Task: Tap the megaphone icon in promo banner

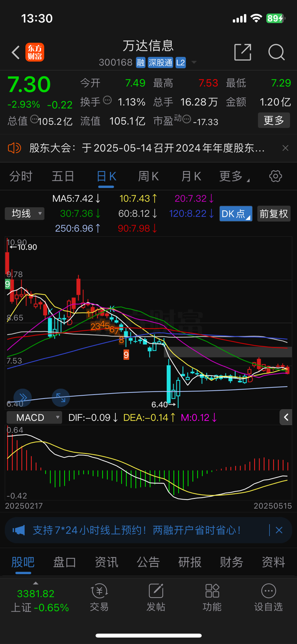Action: pos(19,530)
